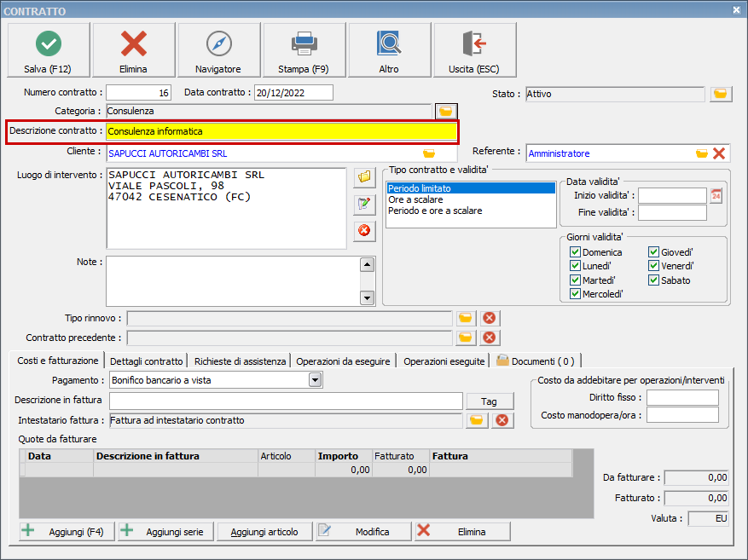Print via Stampa (F9) button
748x560 pixels.
(x=304, y=49)
